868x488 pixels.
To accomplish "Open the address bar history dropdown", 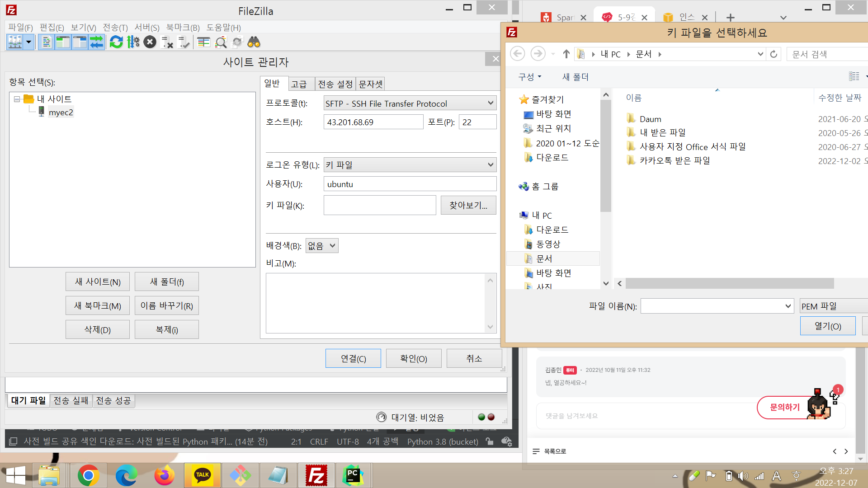I will (x=760, y=54).
